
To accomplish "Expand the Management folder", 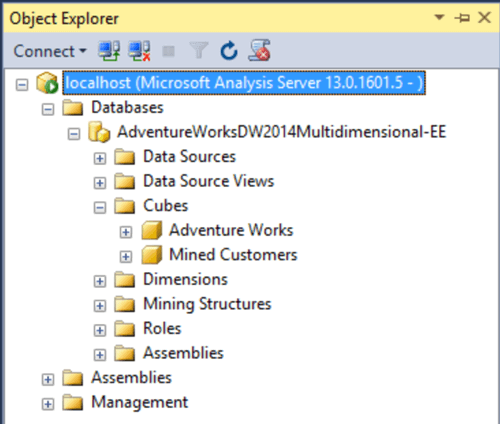I will tap(48, 404).
